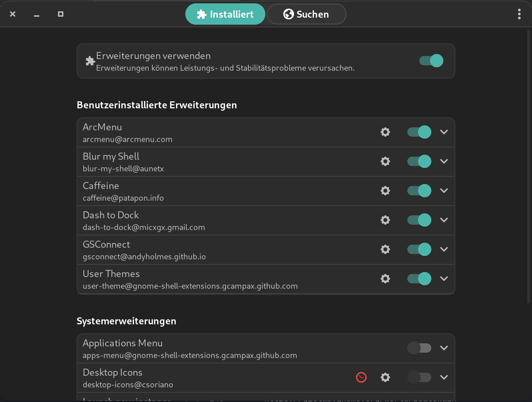Expand the User Themes row details
Viewport: 532px width, 402px height.
444,279
